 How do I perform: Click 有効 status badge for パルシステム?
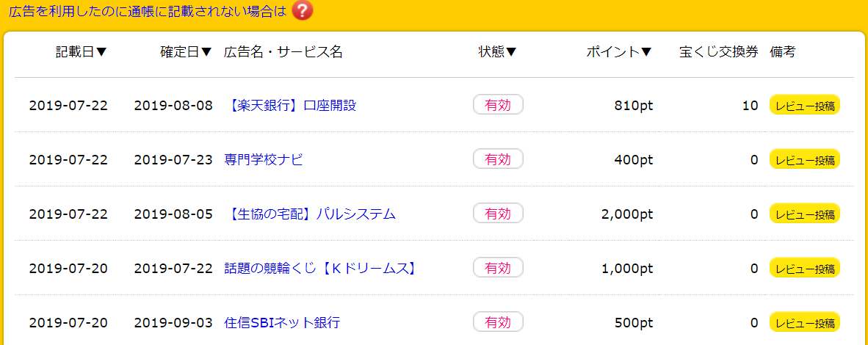(x=498, y=213)
